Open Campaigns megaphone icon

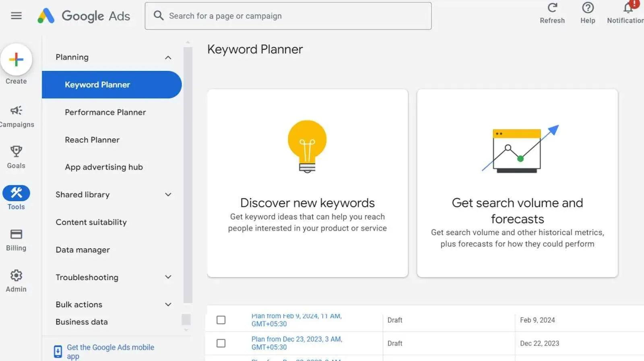pyautogui.click(x=16, y=110)
